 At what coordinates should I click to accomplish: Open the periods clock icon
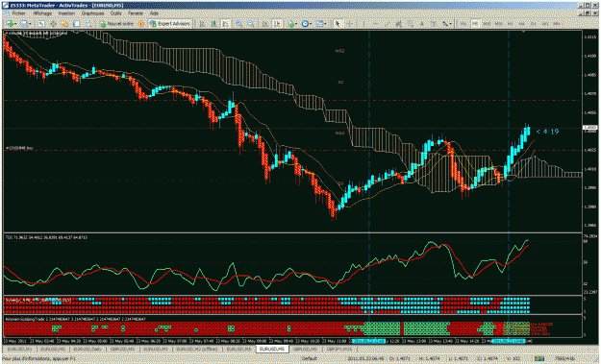tap(305, 24)
